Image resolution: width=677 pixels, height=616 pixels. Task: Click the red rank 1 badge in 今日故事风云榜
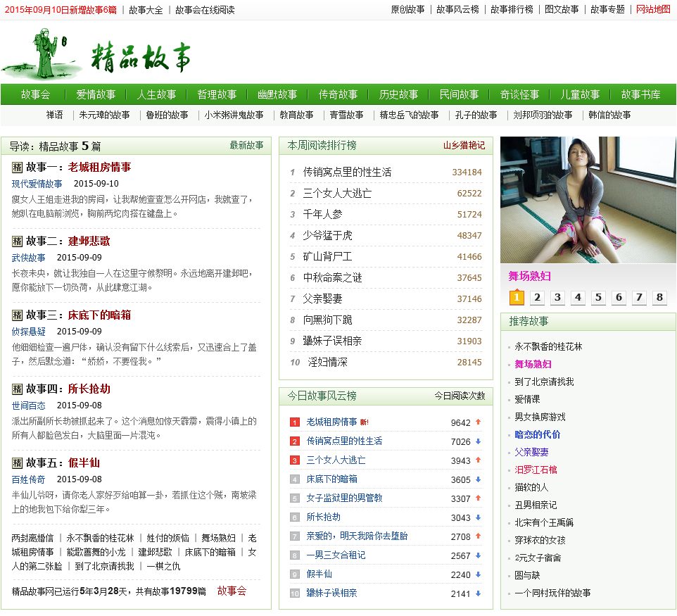(294, 422)
